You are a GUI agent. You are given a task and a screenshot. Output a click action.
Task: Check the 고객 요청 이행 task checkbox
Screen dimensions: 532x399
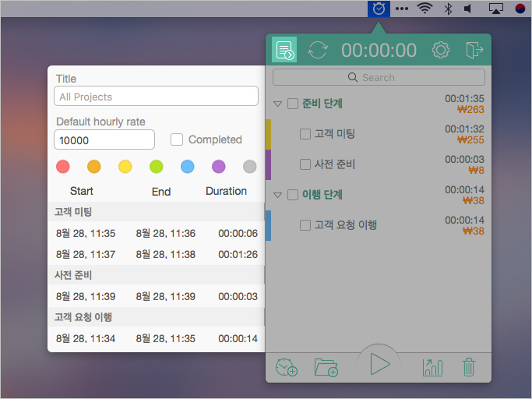tap(305, 225)
